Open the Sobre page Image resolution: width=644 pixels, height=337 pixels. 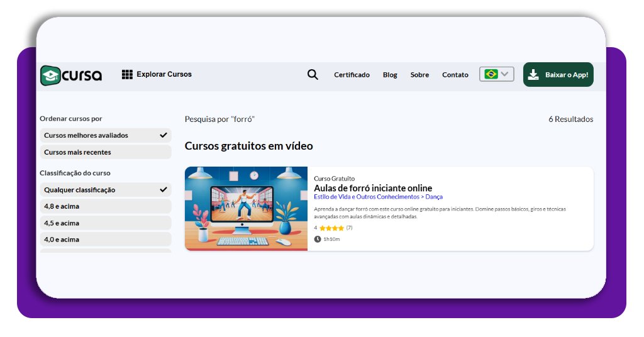pyautogui.click(x=419, y=75)
